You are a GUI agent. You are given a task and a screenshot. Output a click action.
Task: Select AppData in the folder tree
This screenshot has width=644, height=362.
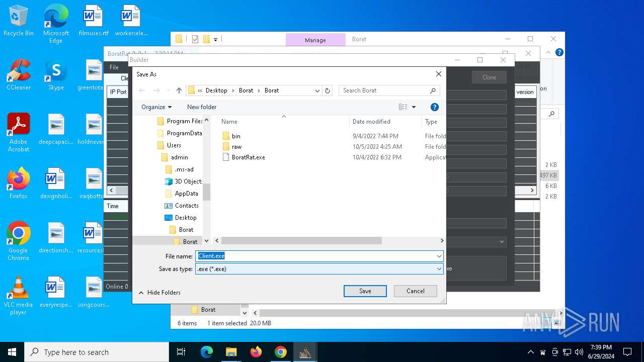click(182, 194)
